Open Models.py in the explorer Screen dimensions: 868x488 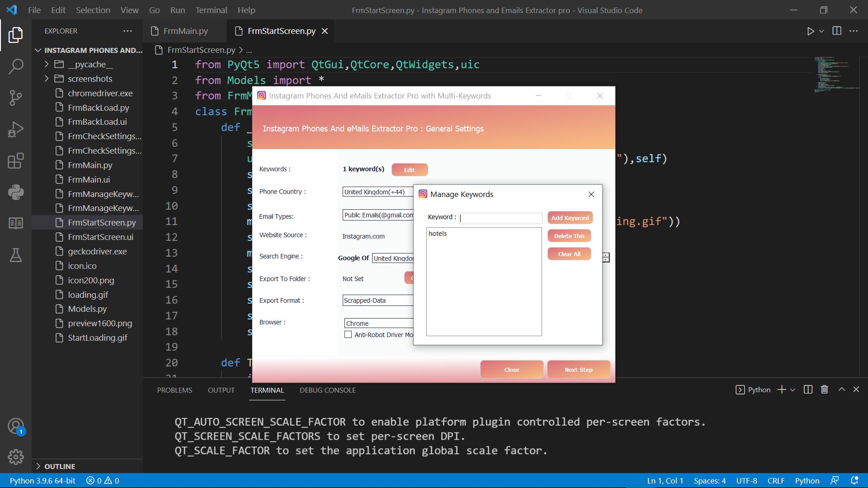coord(87,309)
